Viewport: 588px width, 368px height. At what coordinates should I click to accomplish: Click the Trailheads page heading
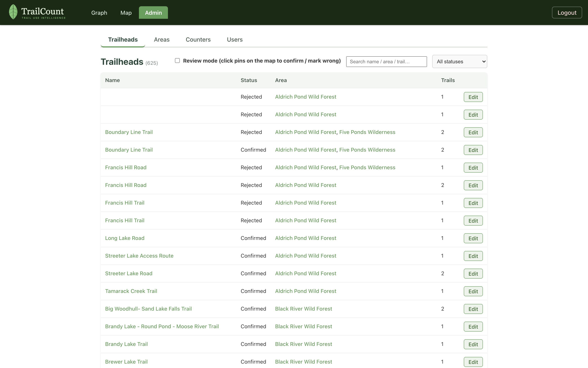coord(122,62)
